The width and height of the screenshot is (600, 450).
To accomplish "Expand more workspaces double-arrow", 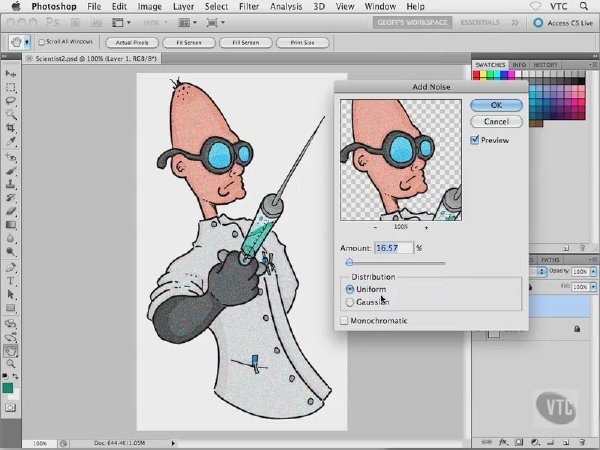I will point(515,23).
